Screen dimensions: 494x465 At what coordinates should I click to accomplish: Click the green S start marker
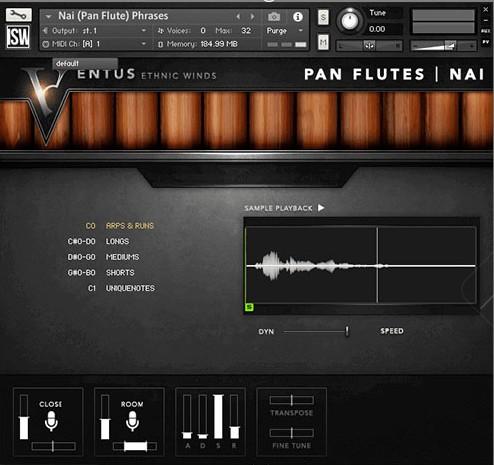click(x=249, y=307)
